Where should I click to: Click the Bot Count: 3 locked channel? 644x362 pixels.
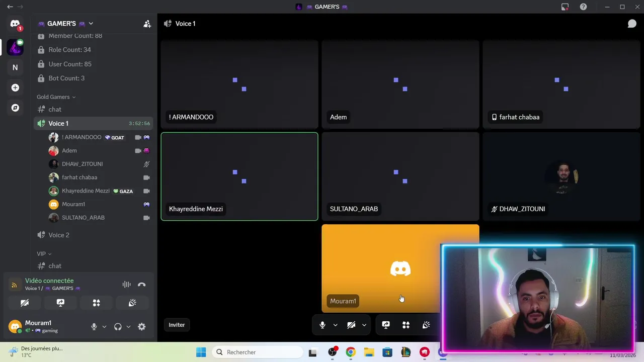[94, 78]
